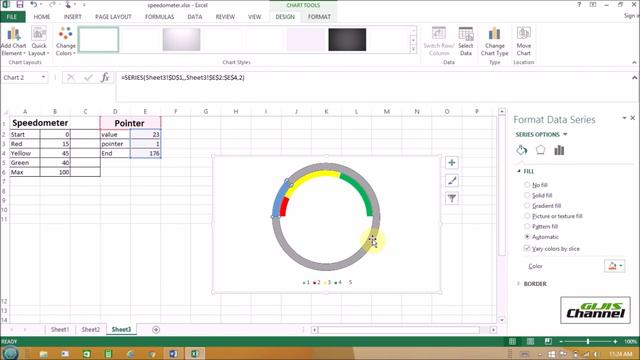
Task: Add a new sheet with plus icon
Action: 156,329
